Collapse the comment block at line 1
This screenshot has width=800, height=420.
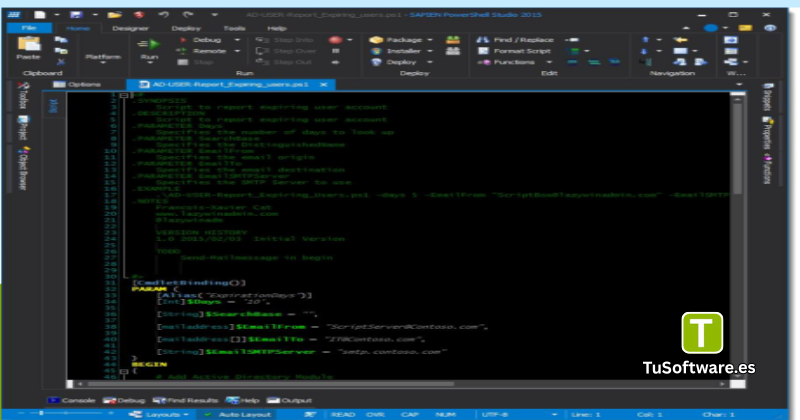point(123,95)
